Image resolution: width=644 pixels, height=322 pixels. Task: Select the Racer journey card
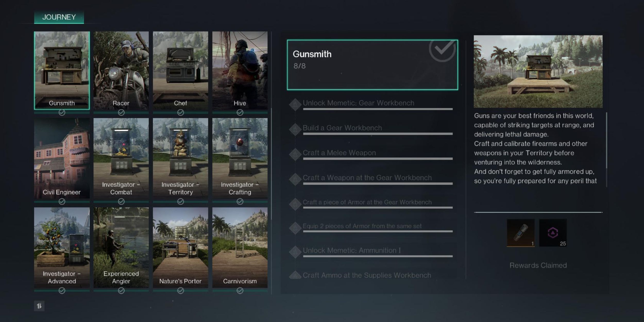click(121, 70)
